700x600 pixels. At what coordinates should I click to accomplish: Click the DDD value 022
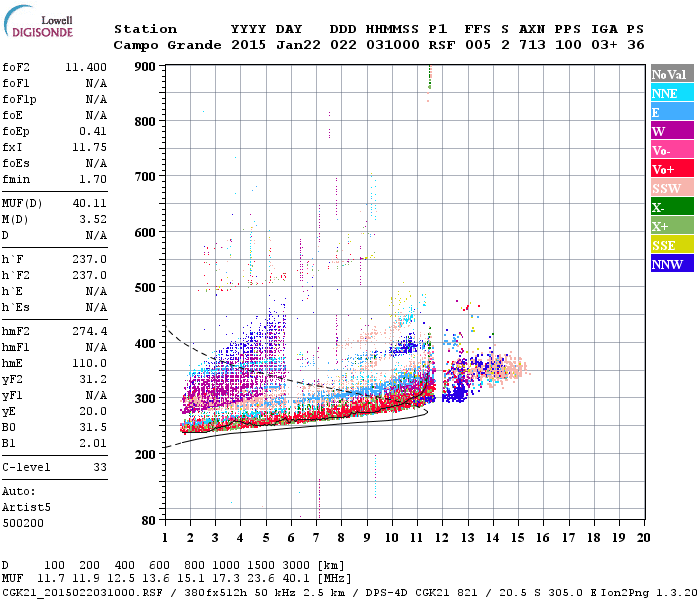tap(343, 45)
